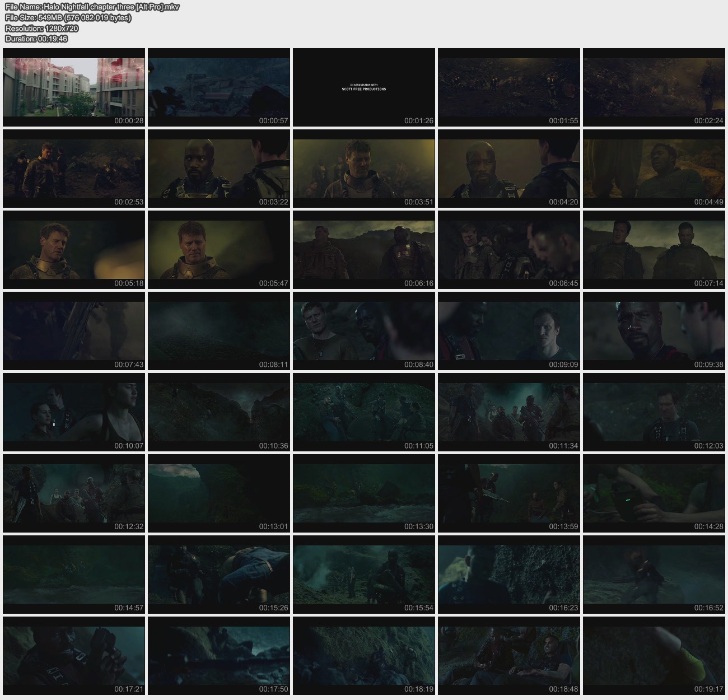
Task: Select the frame at 00:18:48
Action: pyautogui.click(x=508, y=655)
